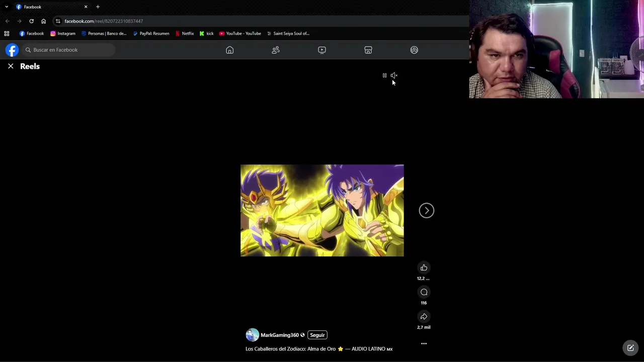644x362 pixels.
Task: Open Instagram bookmark
Action: coord(63,34)
